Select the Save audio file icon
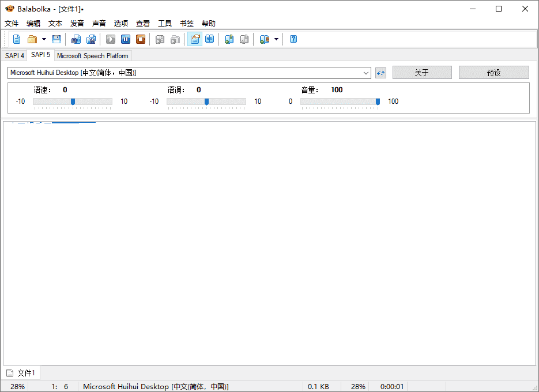Screen dimensions: 539x392 click(x=76, y=39)
